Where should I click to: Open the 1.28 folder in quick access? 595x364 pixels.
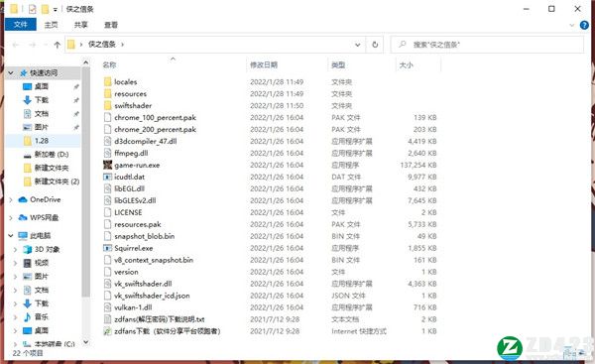pyautogui.click(x=42, y=141)
